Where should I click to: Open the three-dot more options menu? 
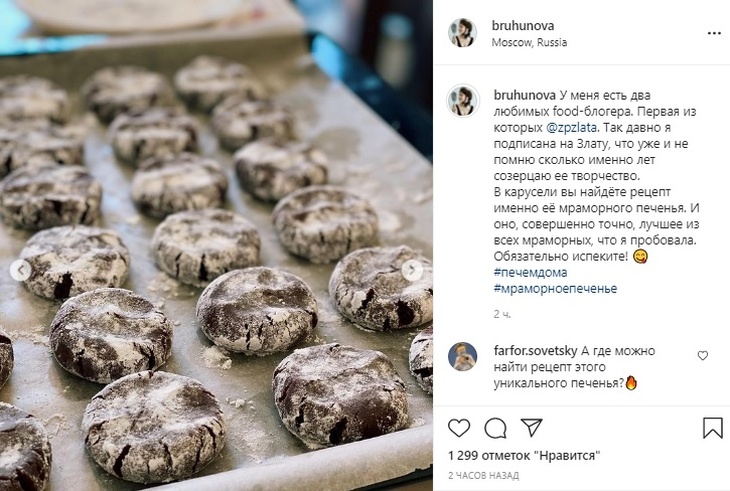tap(714, 33)
